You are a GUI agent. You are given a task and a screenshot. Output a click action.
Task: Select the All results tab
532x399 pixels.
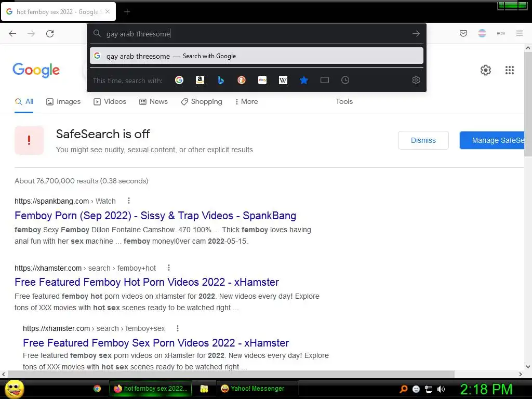click(24, 101)
